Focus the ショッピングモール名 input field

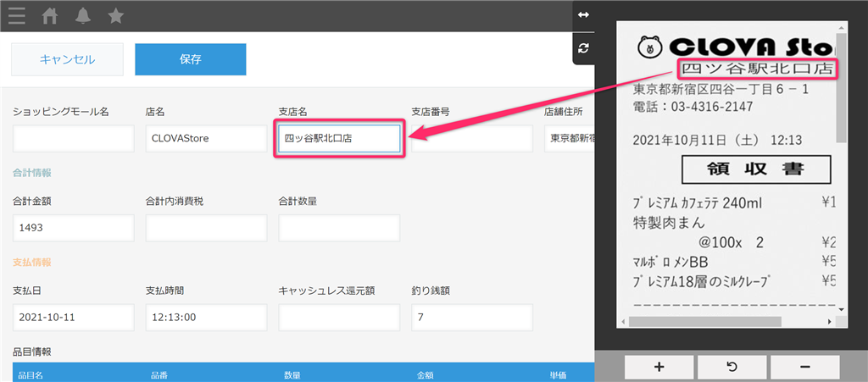coord(74,139)
